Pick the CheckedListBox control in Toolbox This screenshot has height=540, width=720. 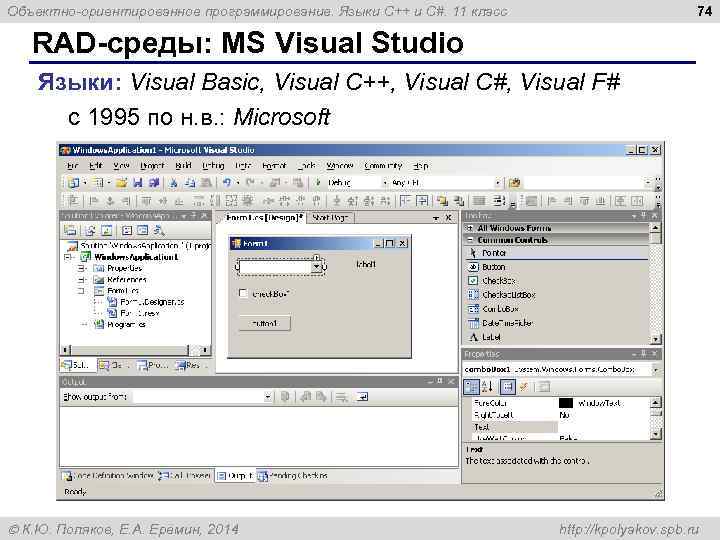(557, 295)
